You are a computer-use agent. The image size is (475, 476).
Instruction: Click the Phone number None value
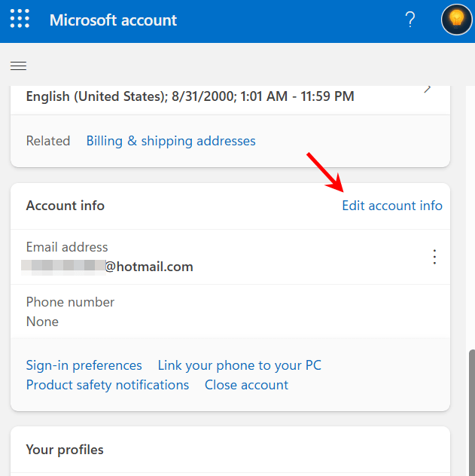42,322
